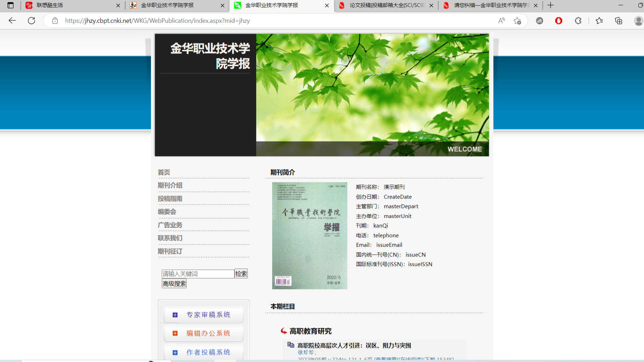Refresh the current page

coord(31,21)
